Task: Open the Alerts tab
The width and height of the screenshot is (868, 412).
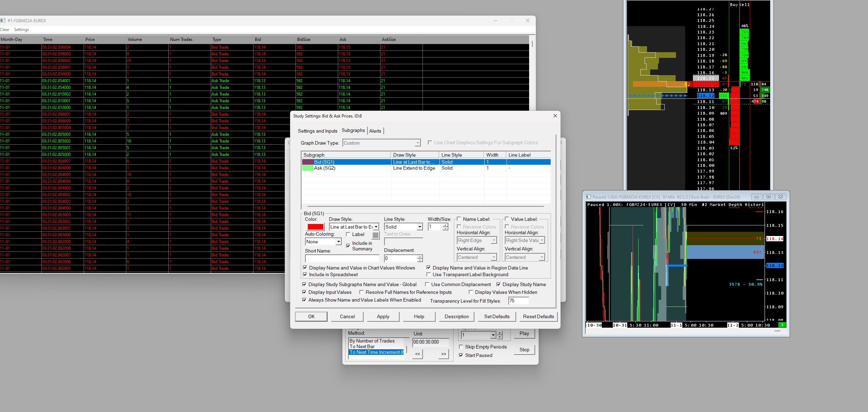Action: tap(375, 131)
